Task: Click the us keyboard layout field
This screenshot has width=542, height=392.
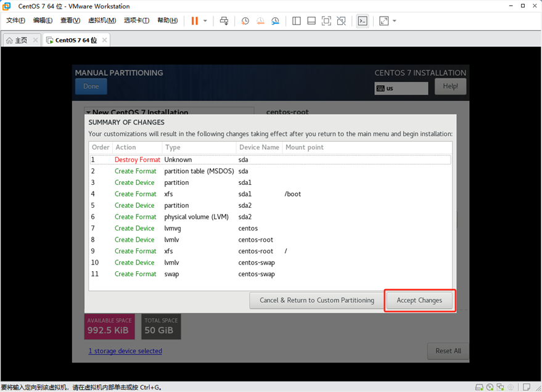Action: tap(401, 88)
